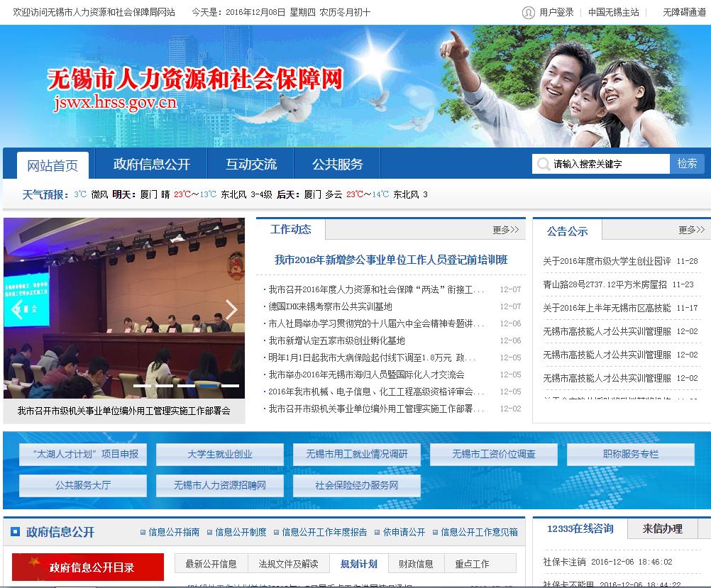Viewport: 711px width, 588px height.
Task: Open notice 青山路28号2737.12平方米房屋招
Action: (605, 284)
